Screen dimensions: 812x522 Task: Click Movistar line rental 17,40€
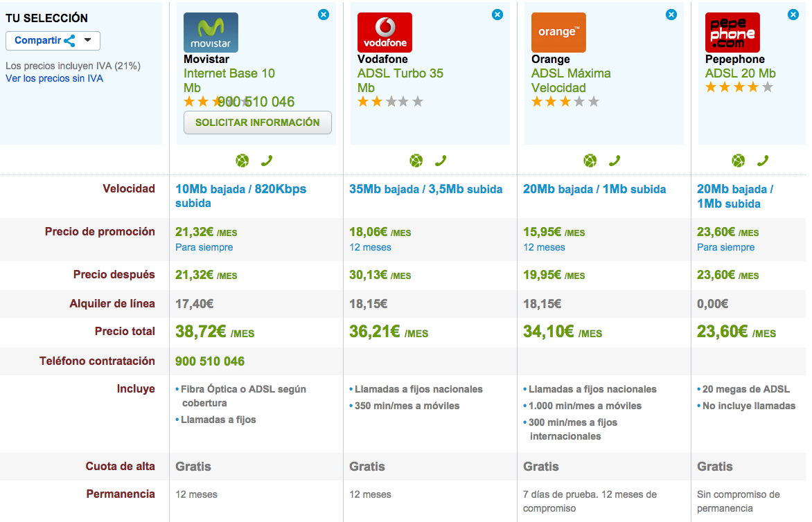(x=194, y=304)
